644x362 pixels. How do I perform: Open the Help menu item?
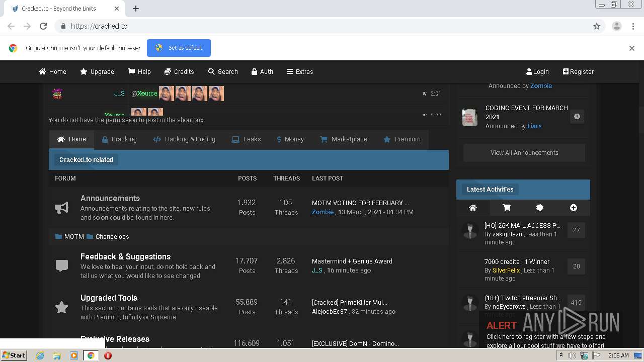139,71
